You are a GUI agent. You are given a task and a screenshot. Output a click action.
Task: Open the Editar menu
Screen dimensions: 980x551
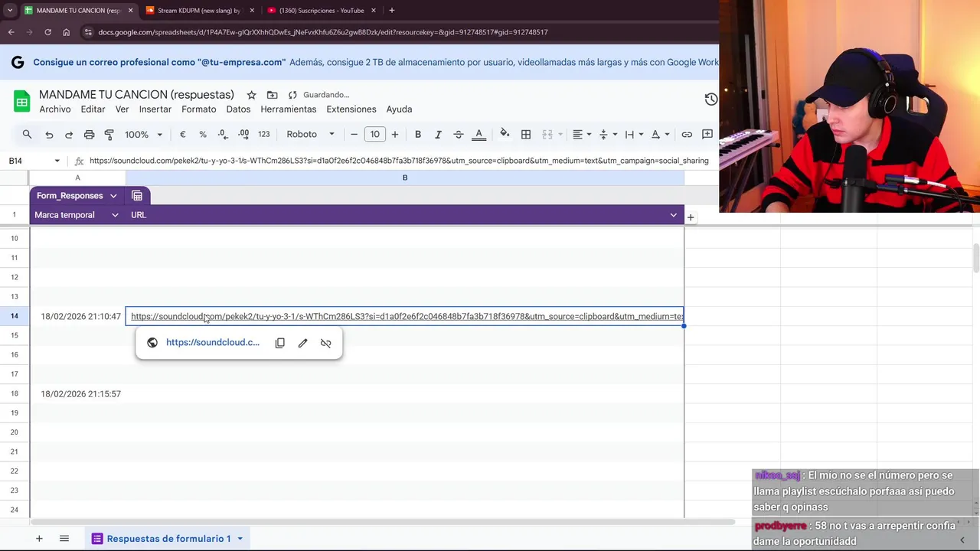tap(93, 109)
